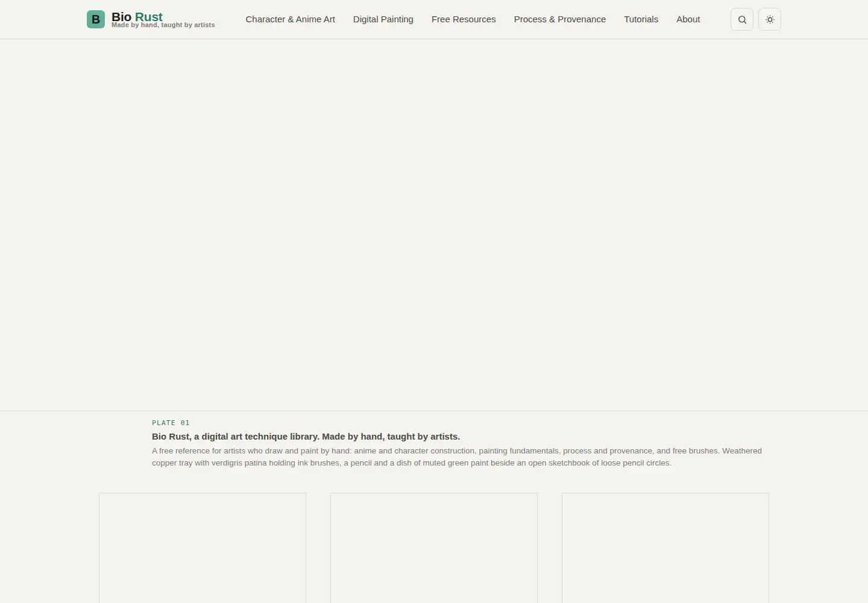Open Process & Provenance section
The image size is (868, 603).
pos(560,19)
